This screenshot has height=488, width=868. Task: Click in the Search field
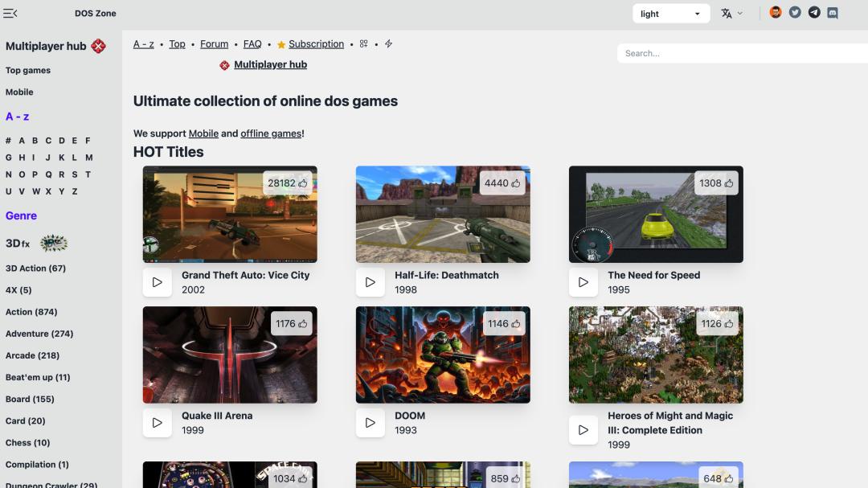(743, 54)
